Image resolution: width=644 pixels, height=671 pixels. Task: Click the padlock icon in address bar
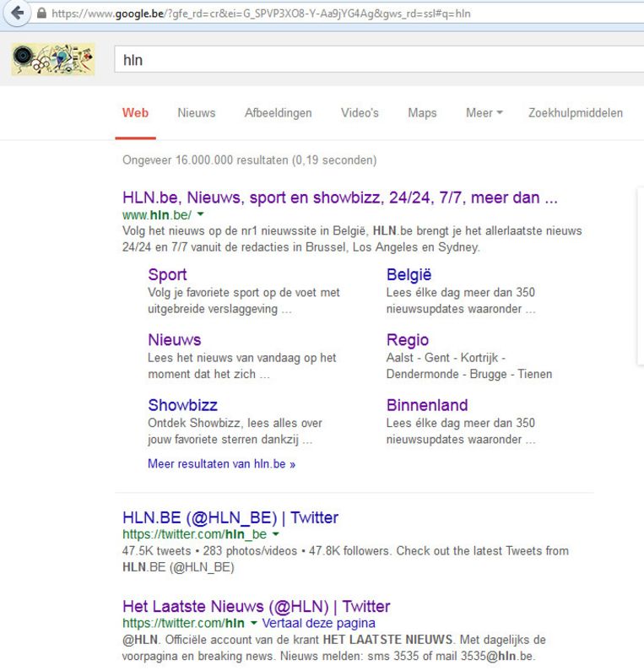[x=41, y=14]
